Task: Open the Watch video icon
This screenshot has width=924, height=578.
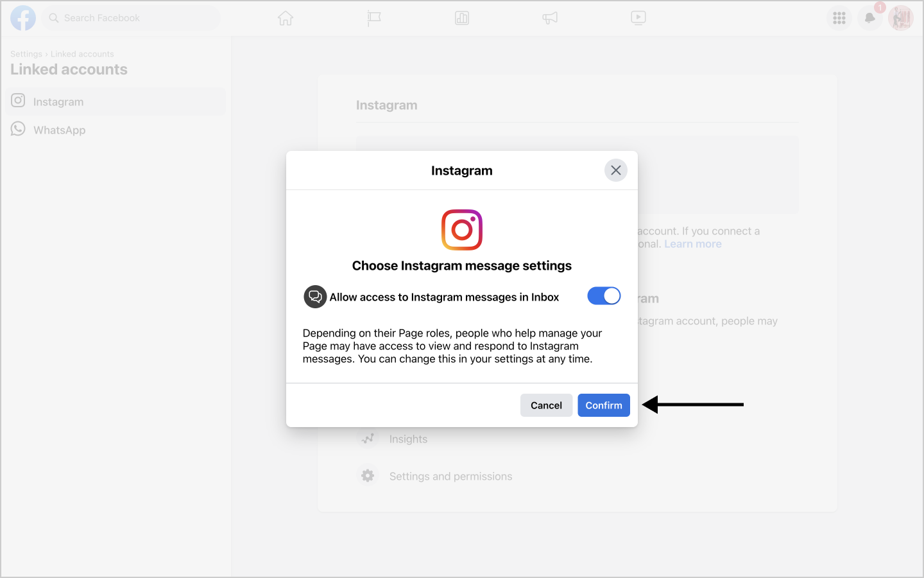Action: tap(638, 18)
